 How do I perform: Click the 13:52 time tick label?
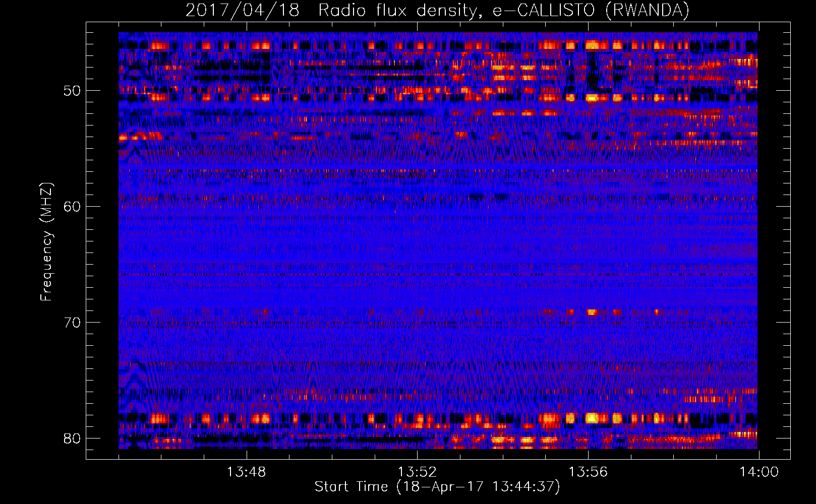click(417, 472)
